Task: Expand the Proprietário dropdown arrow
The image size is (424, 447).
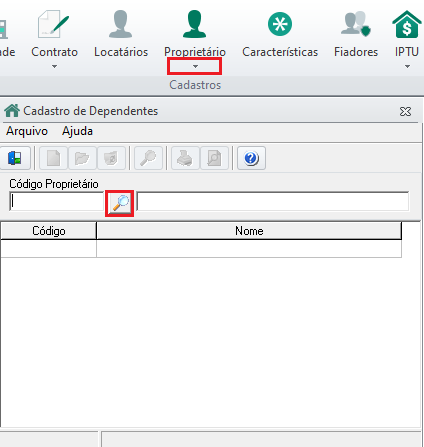Action: tap(195, 66)
